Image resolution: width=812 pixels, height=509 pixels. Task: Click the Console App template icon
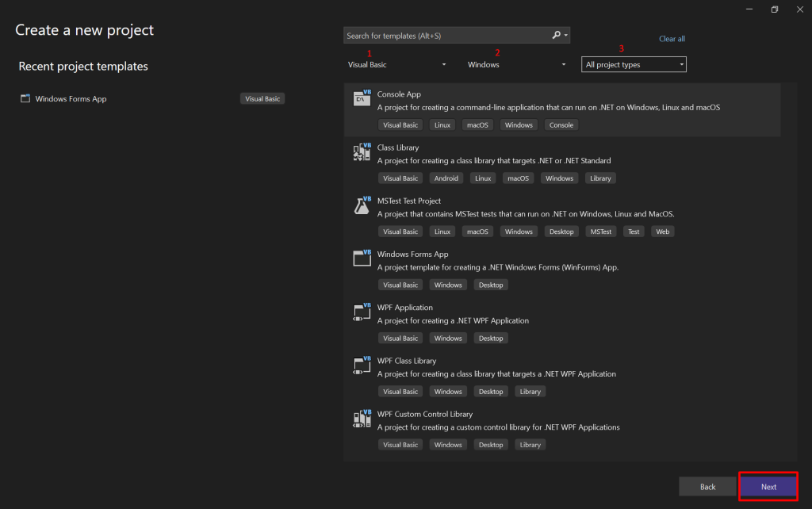tap(362, 98)
